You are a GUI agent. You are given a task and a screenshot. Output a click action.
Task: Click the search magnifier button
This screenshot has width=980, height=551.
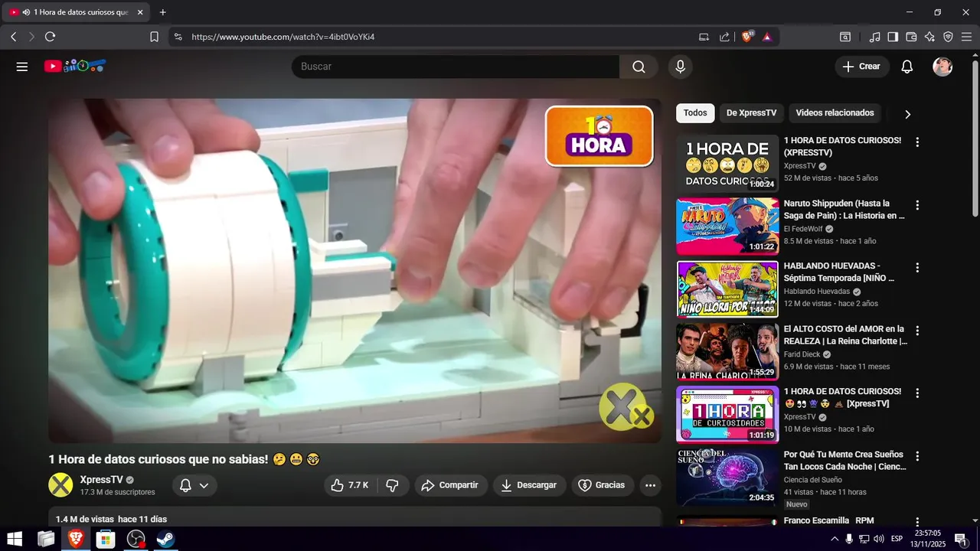639,67
